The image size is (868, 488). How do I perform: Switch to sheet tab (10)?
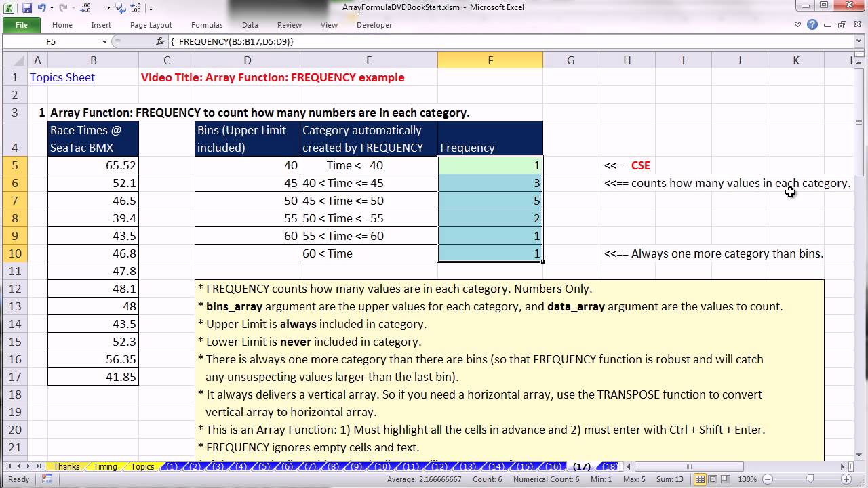(383, 467)
